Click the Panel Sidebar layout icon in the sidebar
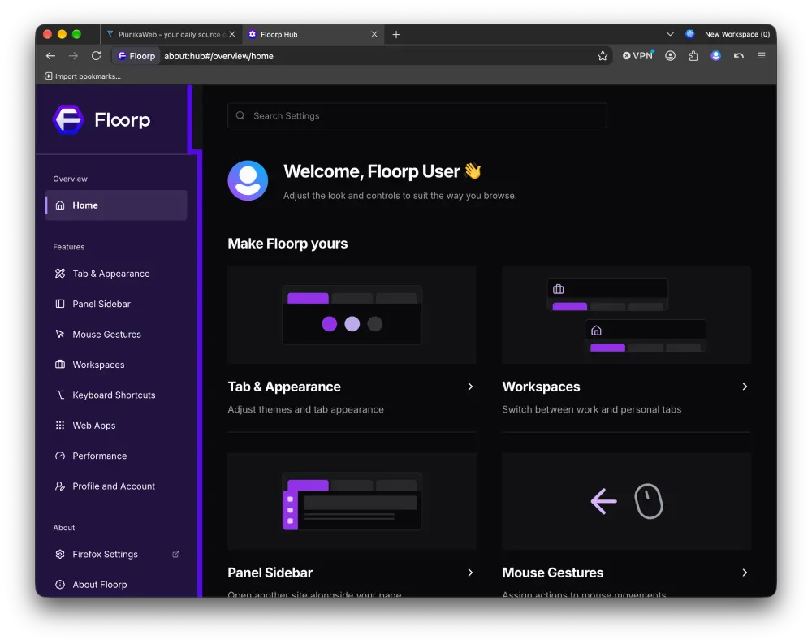Viewport: 812px width, 644px height. click(60, 304)
